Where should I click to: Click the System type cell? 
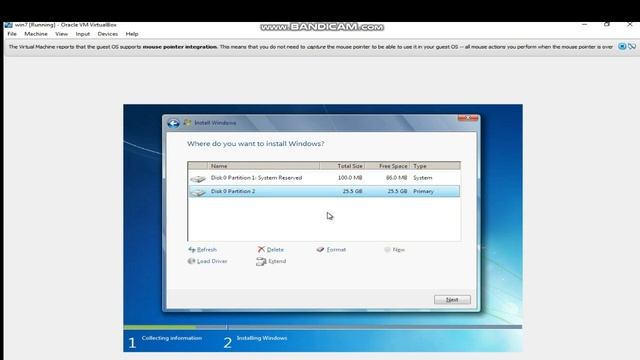(x=422, y=178)
